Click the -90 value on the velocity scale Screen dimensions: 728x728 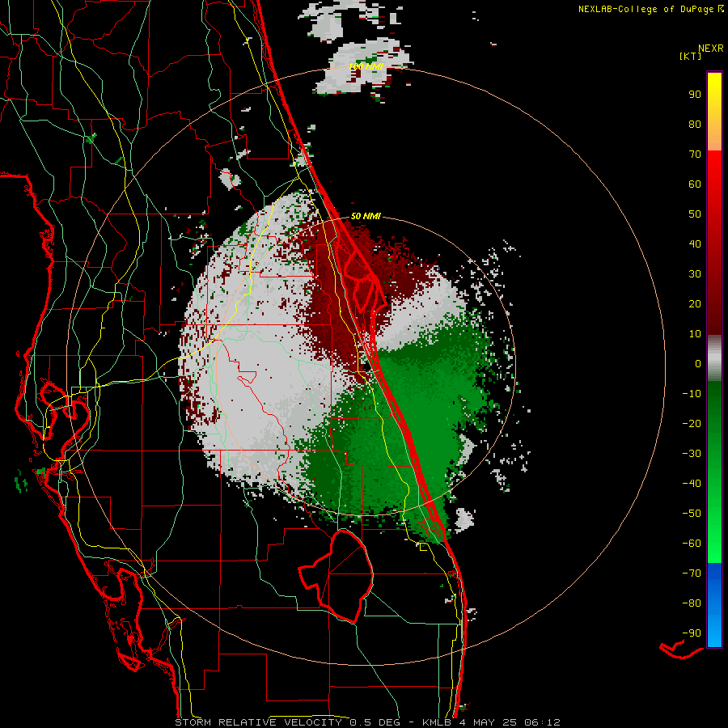[692, 633]
